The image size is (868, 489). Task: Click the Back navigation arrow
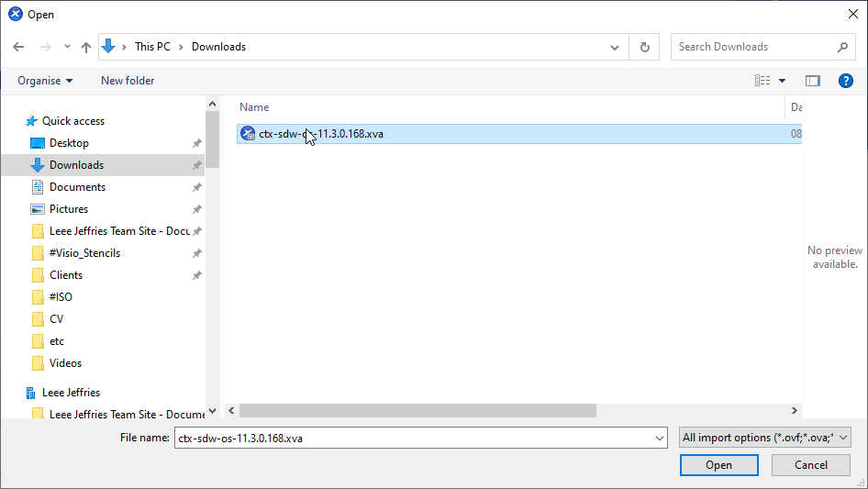[18, 47]
